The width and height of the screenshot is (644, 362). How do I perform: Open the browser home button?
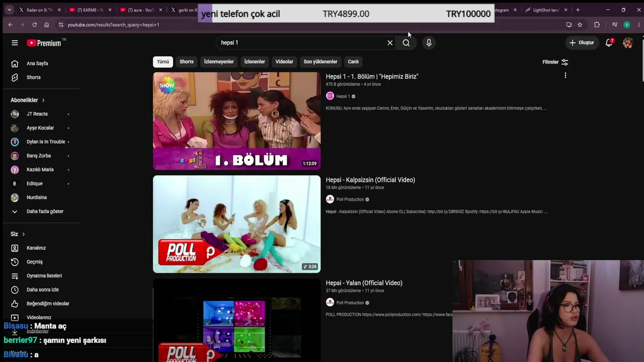46,25
